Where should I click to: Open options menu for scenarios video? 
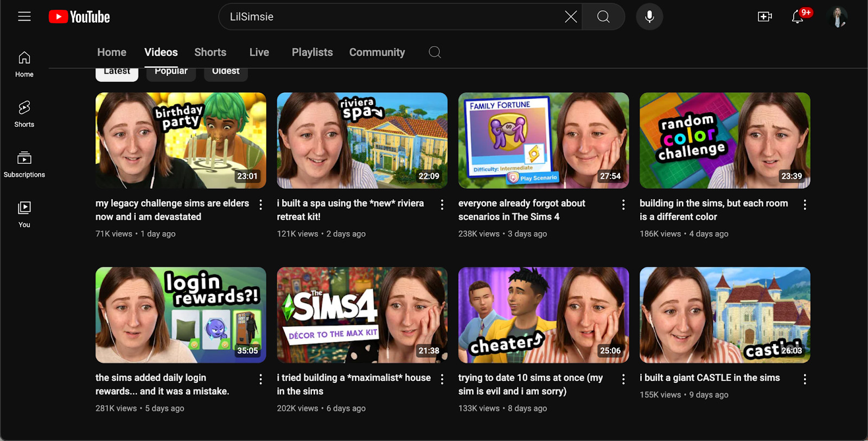tap(623, 204)
